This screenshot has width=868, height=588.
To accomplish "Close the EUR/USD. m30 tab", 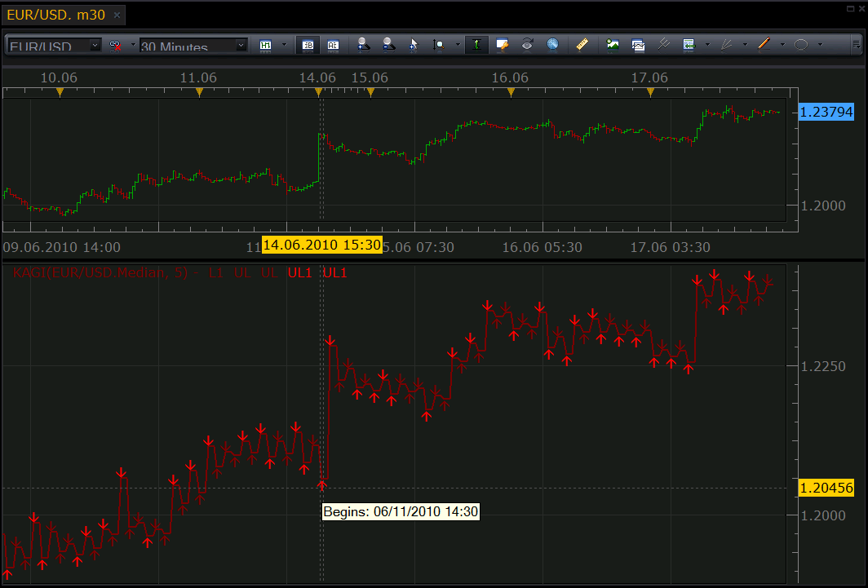I will click(x=117, y=15).
